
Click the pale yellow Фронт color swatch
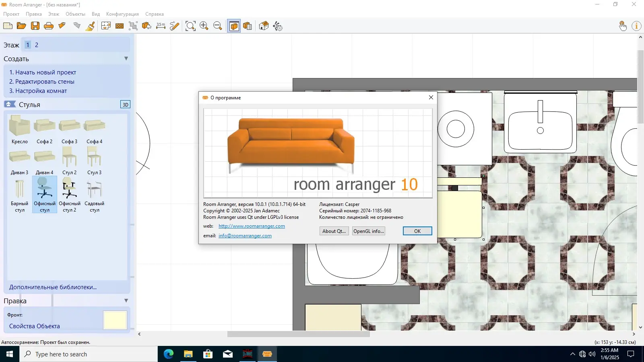[x=115, y=320]
